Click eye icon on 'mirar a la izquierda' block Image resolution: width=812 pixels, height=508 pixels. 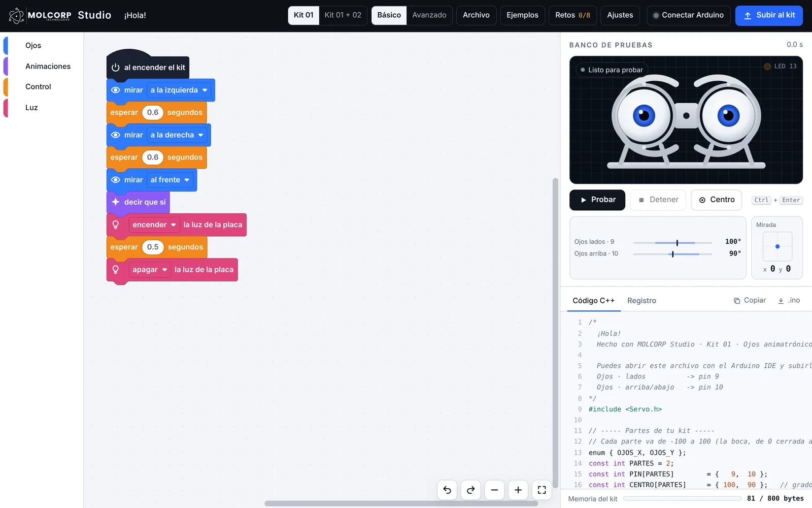click(x=116, y=90)
